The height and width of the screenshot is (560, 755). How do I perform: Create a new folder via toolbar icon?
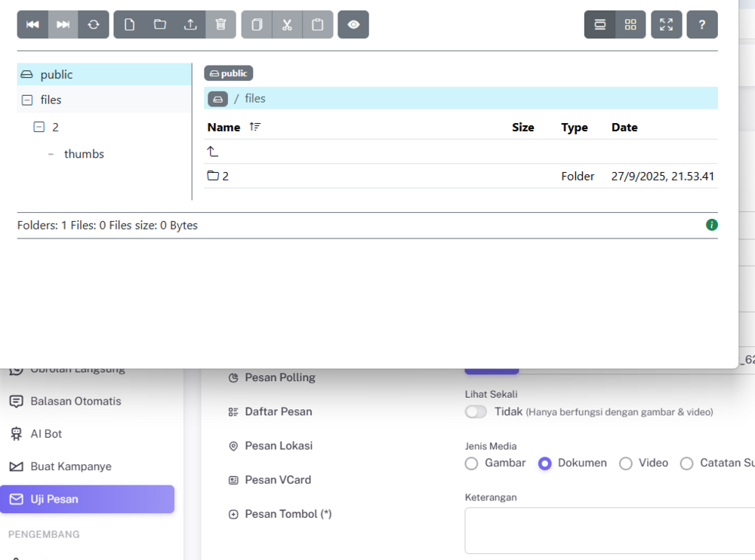[x=160, y=25]
